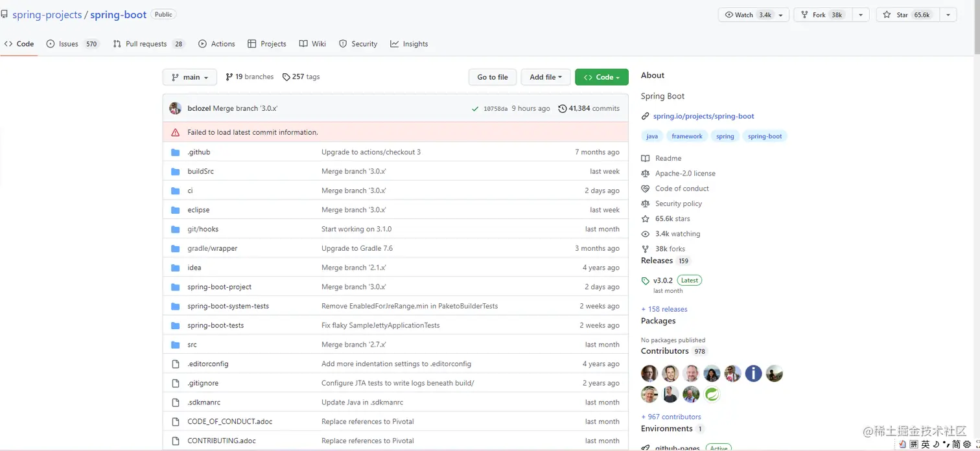Screen dimensions: 980x451
Task: Click the spring-boot repository name link
Action: coord(118,15)
